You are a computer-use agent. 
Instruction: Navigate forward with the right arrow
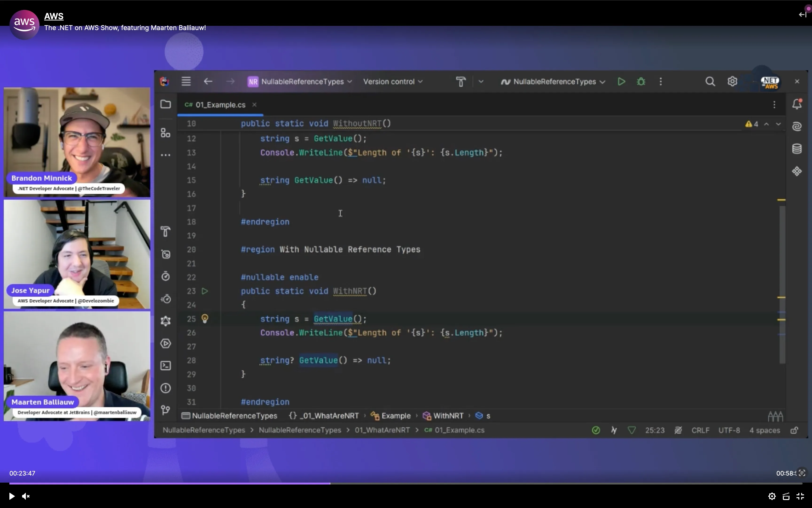click(x=230, y=81)
